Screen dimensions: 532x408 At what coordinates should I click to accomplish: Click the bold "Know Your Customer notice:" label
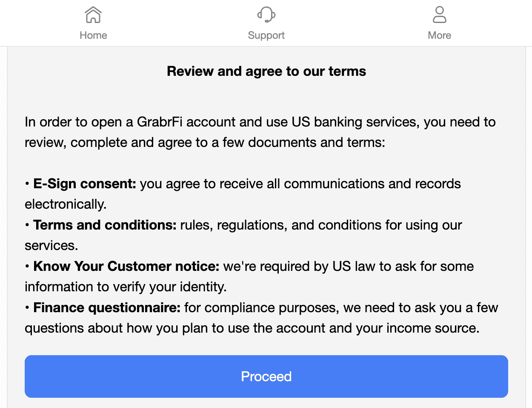[x=126, y=266]
